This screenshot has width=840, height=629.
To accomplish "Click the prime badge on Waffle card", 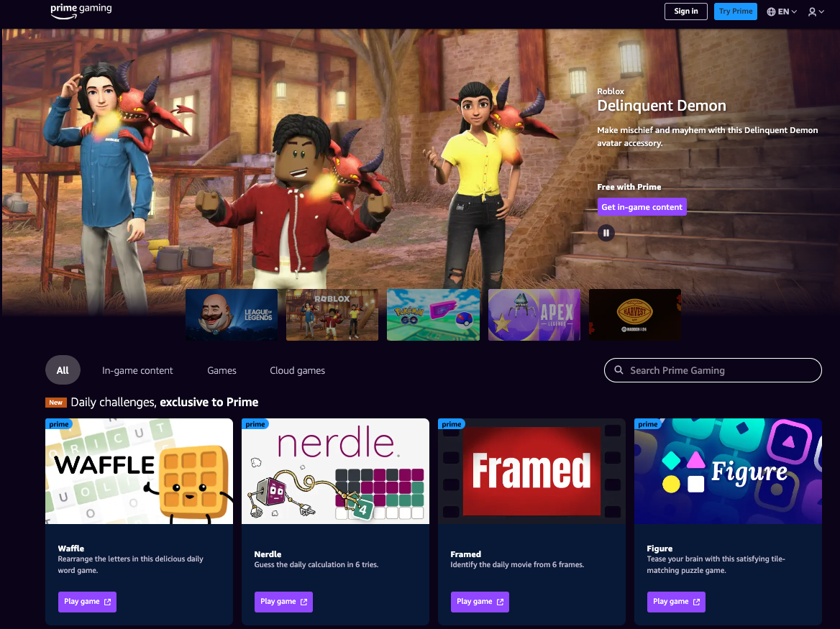I will tap(59, 424).
